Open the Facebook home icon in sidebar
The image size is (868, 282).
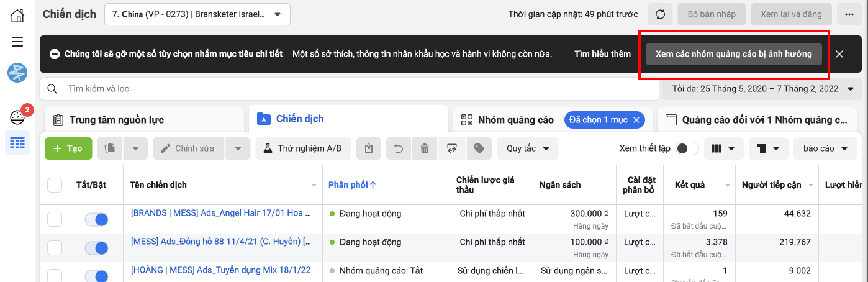click(17, 16)
